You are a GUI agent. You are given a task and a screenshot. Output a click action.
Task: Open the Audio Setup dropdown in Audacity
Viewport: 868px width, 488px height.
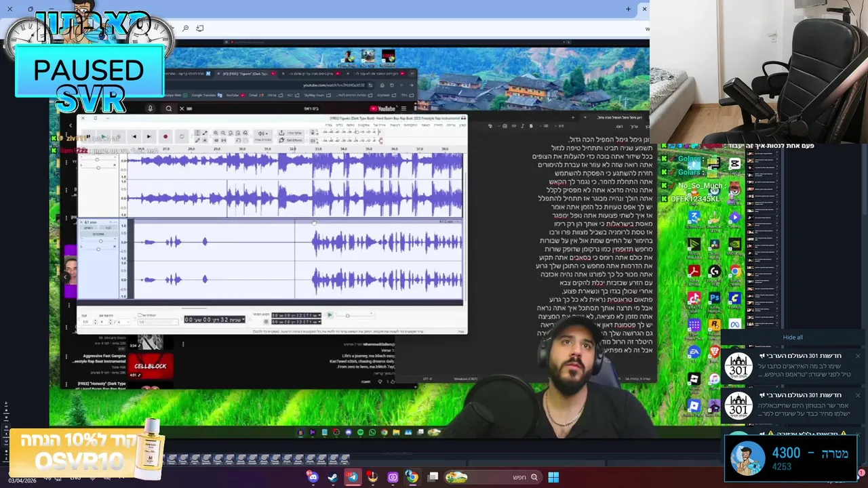point(262,136)
